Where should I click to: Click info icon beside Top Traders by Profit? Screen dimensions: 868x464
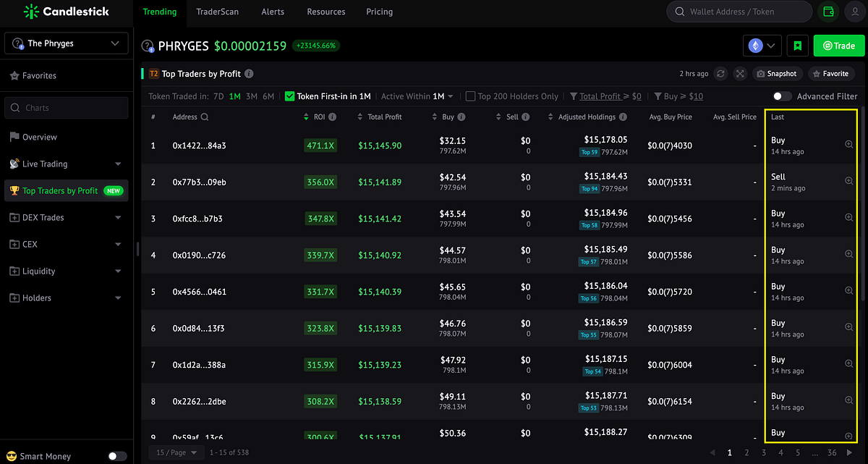tap(249, 74)
